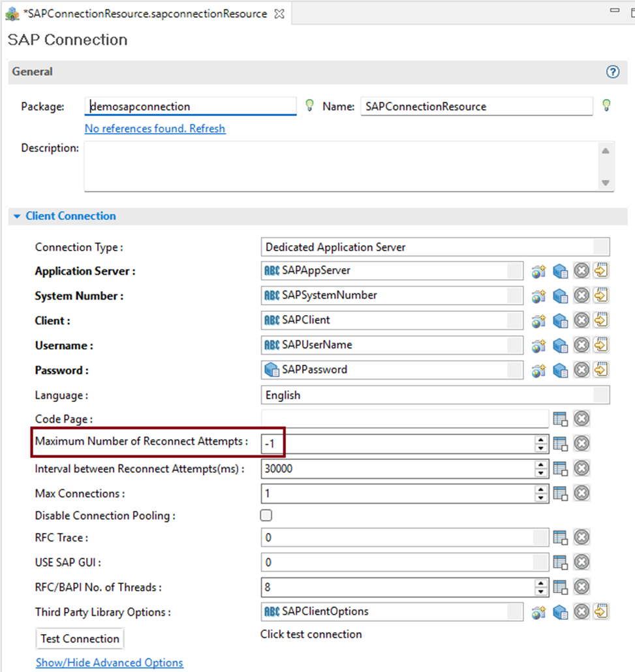Click the Description scrollbar down arrow
This screenshot has height=672, width=635.
[606, 183]
